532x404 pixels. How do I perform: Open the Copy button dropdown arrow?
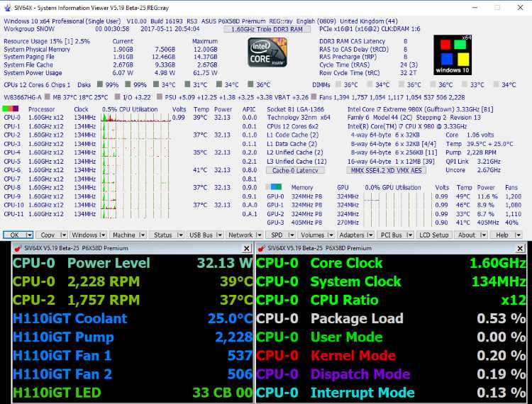[64, 235]
